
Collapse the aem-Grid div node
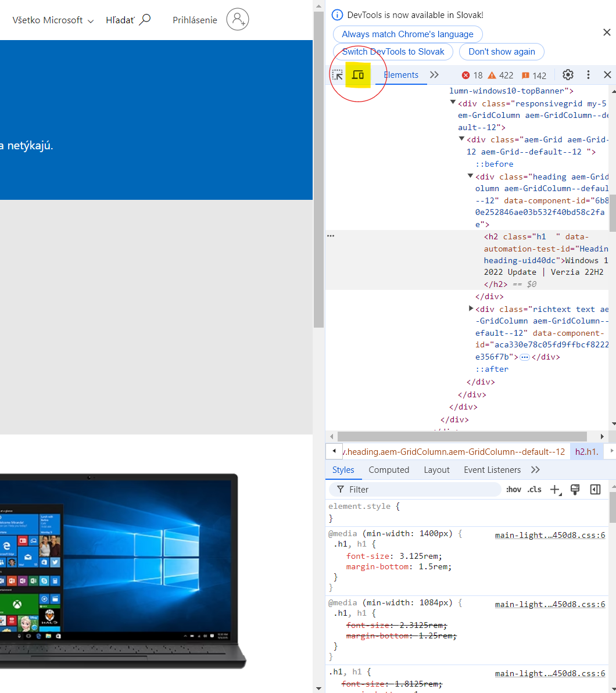[461, 139]
